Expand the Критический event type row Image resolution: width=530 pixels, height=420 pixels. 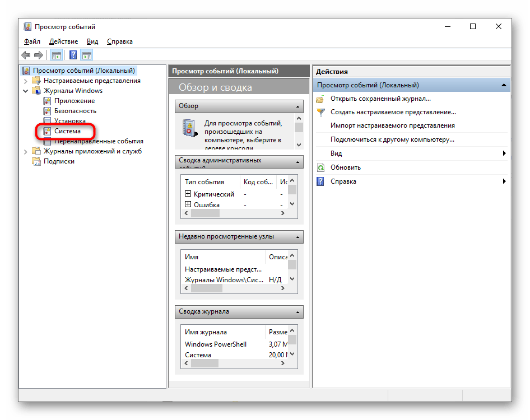pyautogui.click(x=187, y=194)
